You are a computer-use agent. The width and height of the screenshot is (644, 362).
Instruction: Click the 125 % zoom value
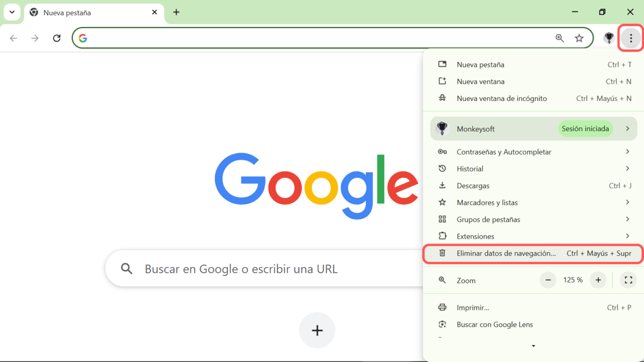573,280
